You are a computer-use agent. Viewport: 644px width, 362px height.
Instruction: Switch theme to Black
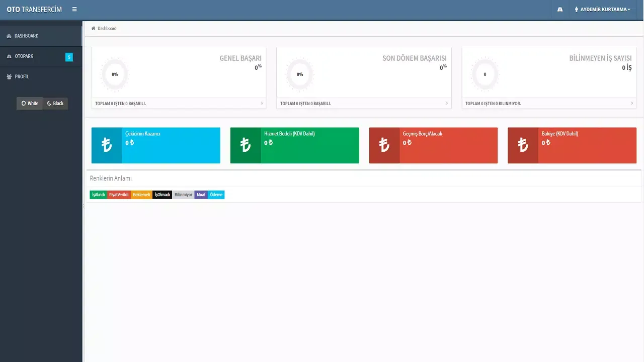coord(55,103)
